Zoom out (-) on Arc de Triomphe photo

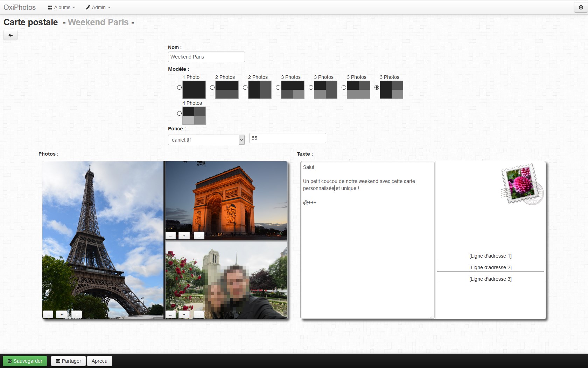click(x=199, y=236)
